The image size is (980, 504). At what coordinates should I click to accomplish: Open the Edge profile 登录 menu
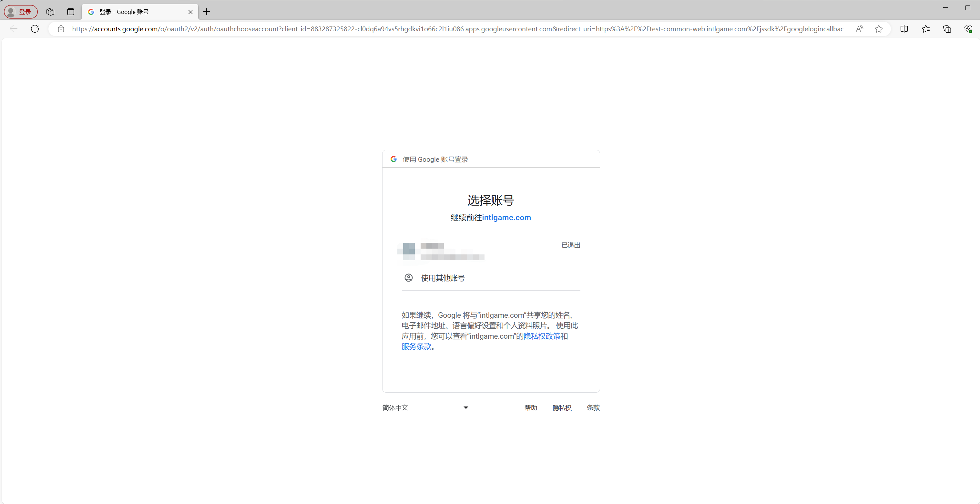[x=21, y=11]
